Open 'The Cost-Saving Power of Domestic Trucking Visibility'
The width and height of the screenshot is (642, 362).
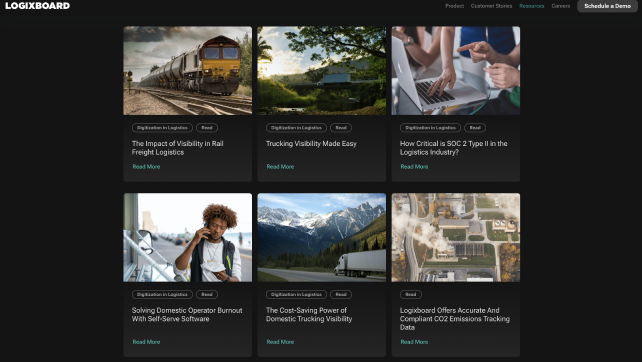309,314
